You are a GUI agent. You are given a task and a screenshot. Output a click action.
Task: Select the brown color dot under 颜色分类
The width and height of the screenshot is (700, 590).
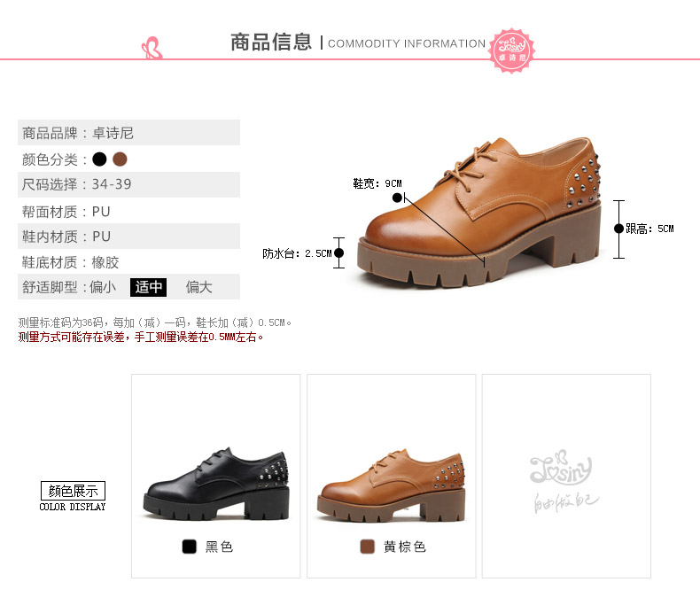click(121, 159)
